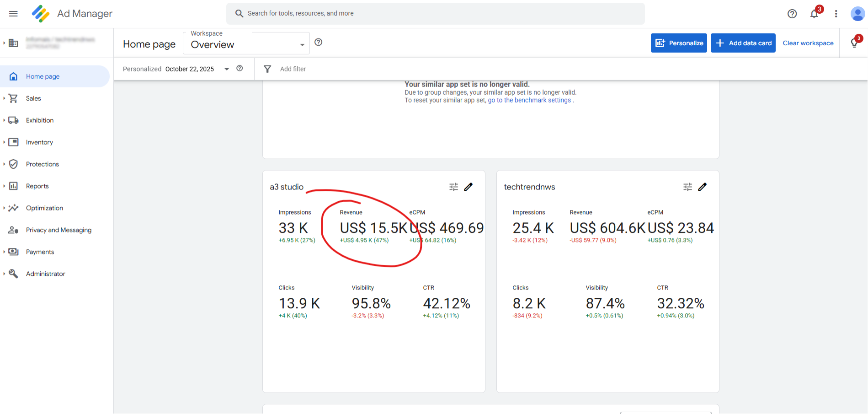868x414 pixels.
Task: Expand the Protections menu arrow
Action: pos(4,164)
